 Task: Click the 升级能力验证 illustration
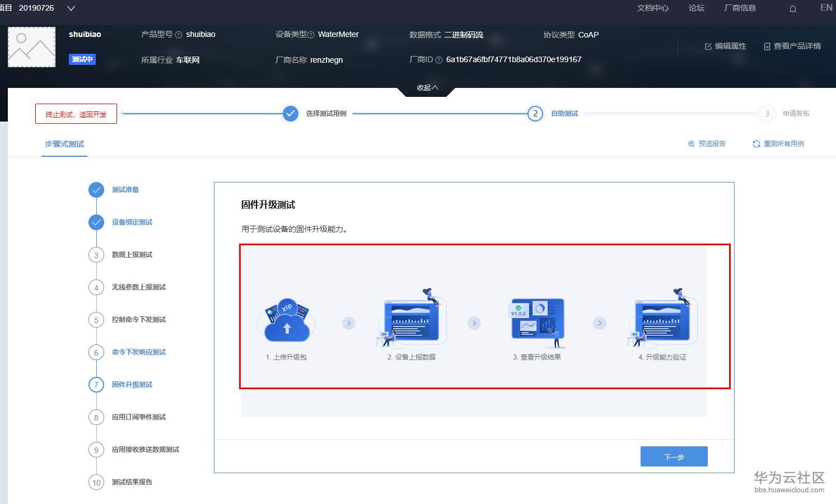click(x=662, y=318)
